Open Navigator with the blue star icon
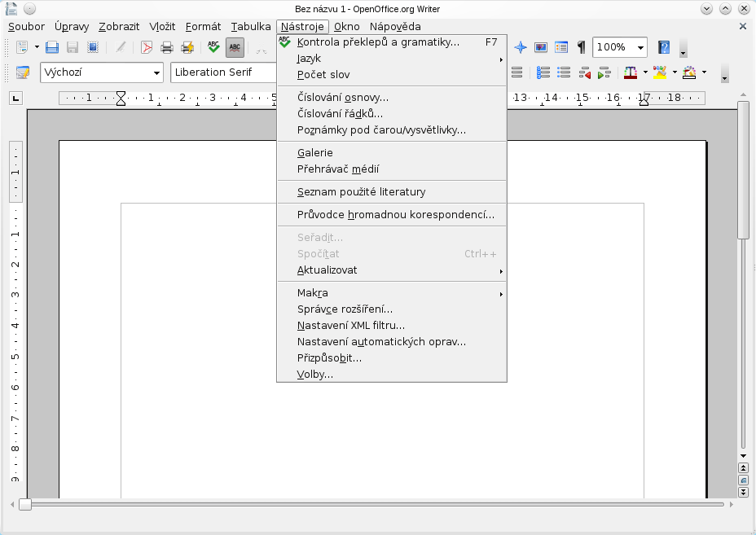The image size is (756, 535). coord(521,47)
